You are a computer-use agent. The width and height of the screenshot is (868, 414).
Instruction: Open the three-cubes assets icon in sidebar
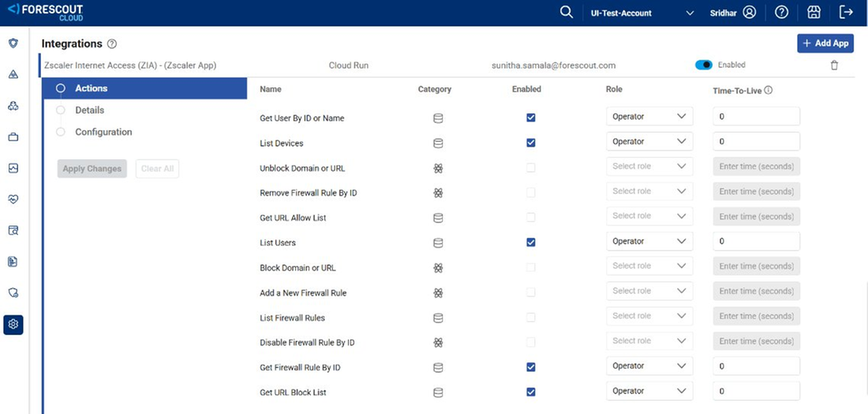pyautogui.click(x=13, y=106)
